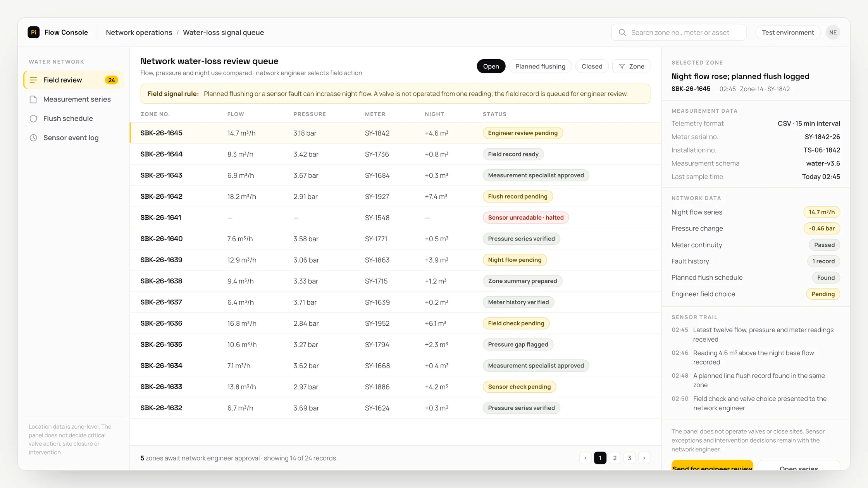Click meter SY-1927 cell
The width and height of the screenshot is (868, 488).
click(x=377, y=197)
